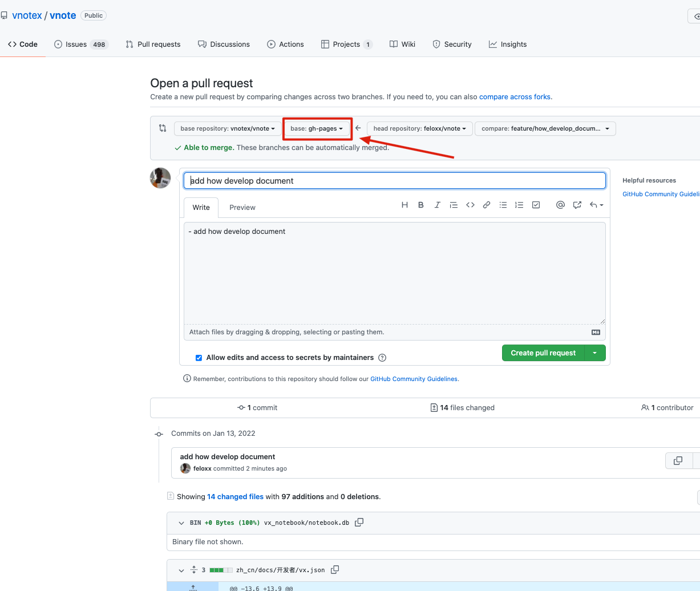Open saved replies from the toolbar
This screenshot has height=591, width=700.
(x=596, y=205)
